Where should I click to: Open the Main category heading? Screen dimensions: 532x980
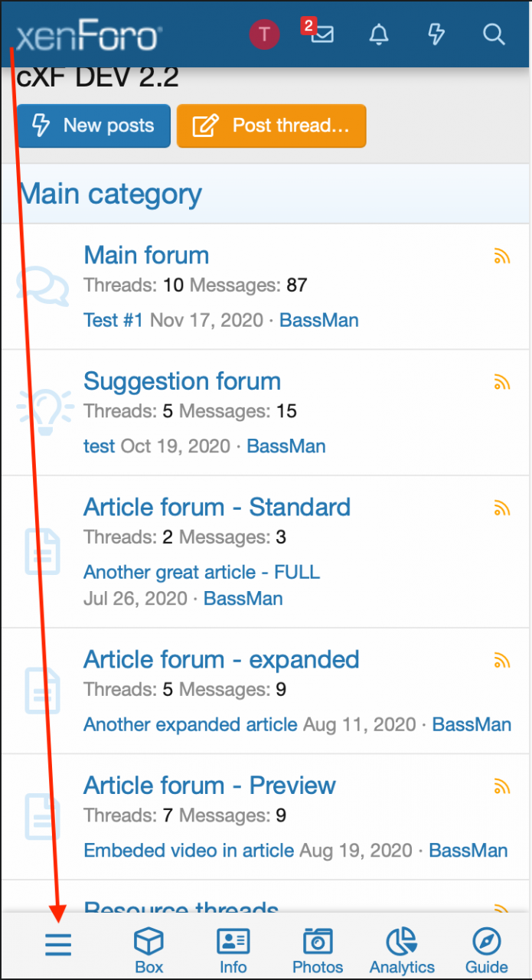click(x=111, y=194)
